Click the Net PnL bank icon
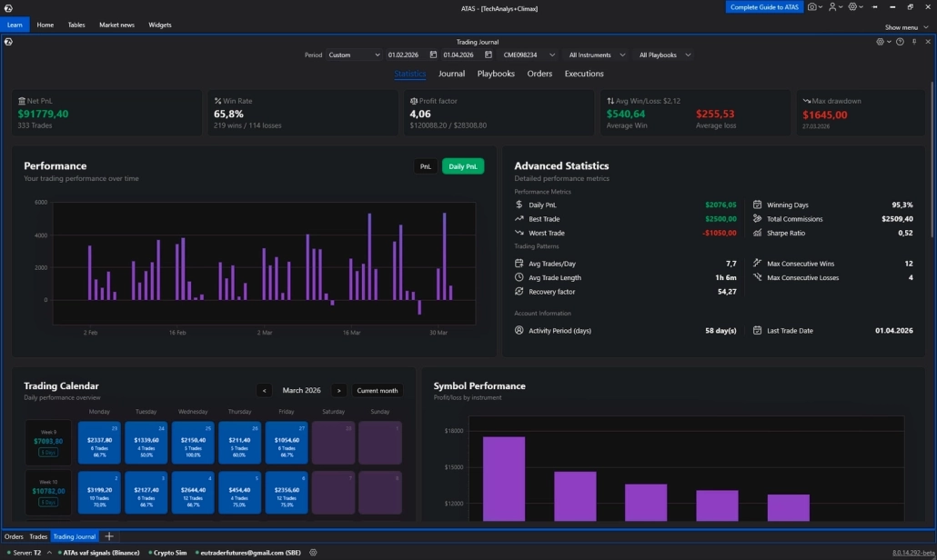This screenshot has width=937, height=560. [22, 101]
